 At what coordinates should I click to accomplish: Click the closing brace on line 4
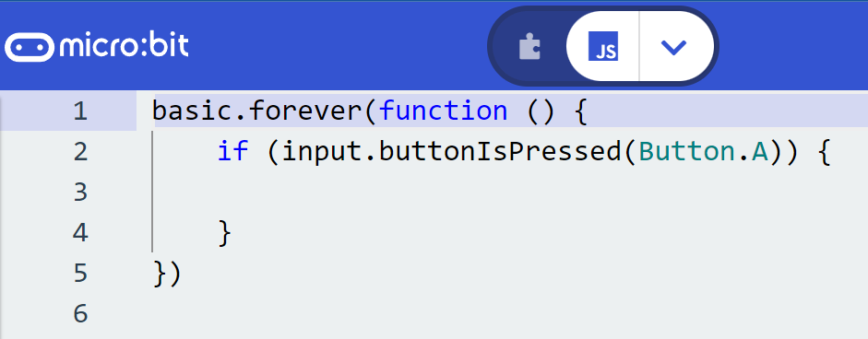[x=224, y=233]
